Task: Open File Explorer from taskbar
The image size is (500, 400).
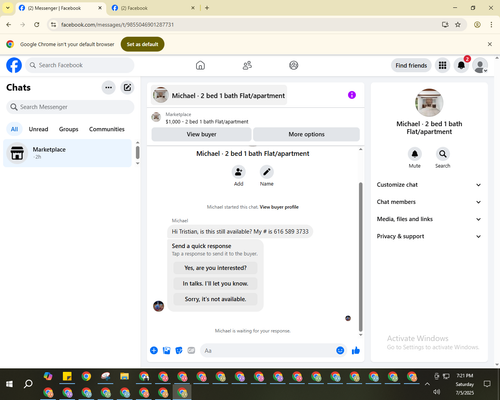Action: [x=125, y=377]
